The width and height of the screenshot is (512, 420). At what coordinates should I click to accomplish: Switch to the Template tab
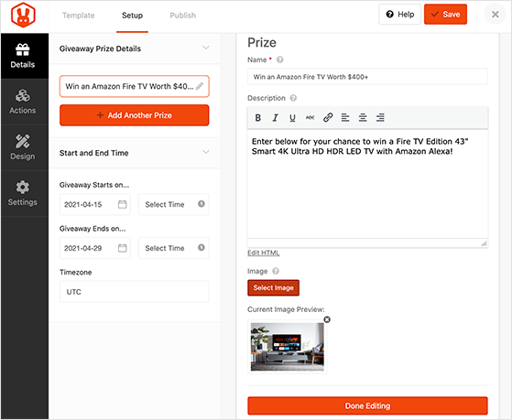coord(79,16)
